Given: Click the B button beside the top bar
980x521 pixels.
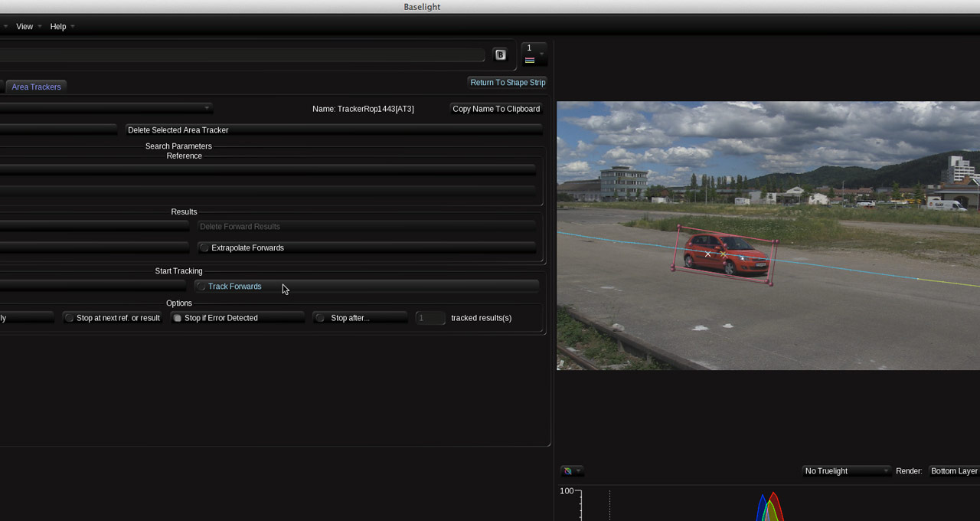Looking at the screenshot, I should [500, 55].
